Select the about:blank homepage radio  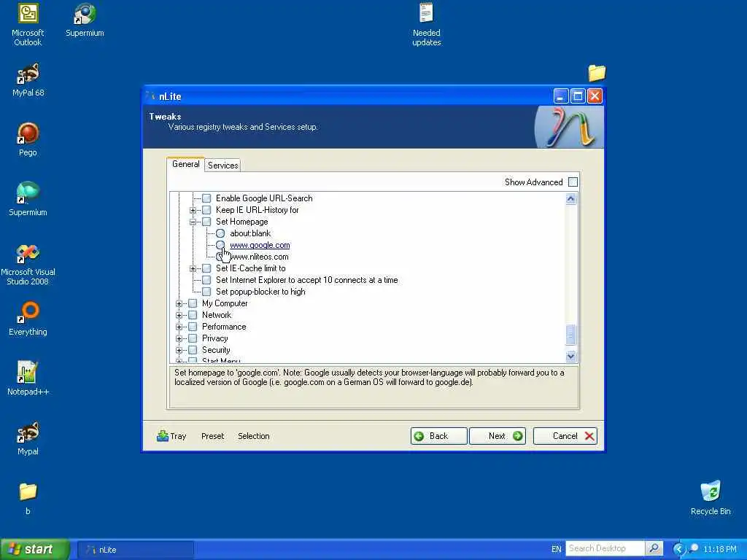220,233
